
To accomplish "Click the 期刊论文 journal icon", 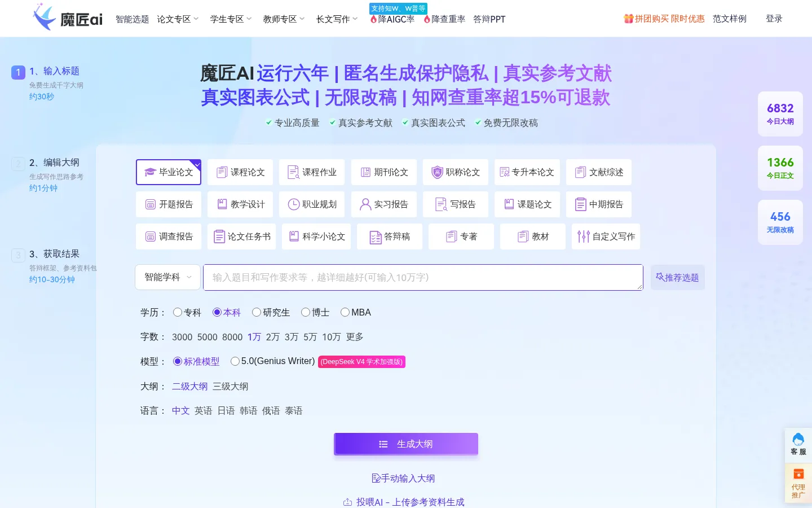I will click(x=365, y=172).
